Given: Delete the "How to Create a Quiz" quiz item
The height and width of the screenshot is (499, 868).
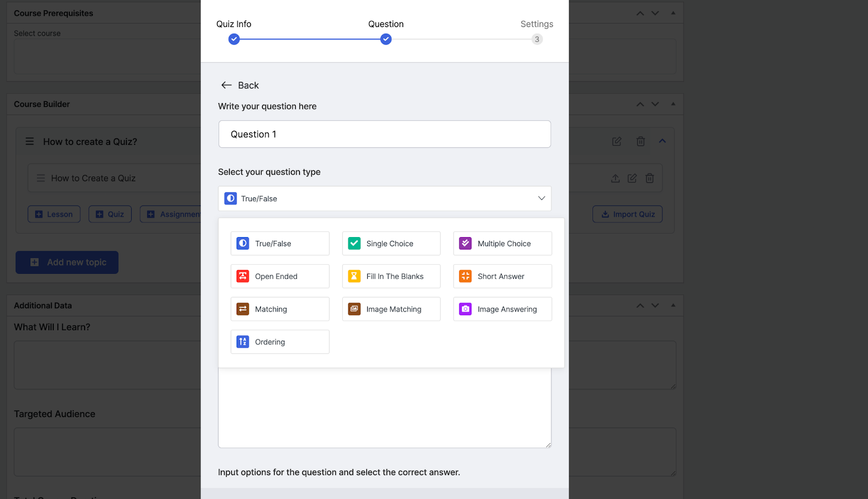Looking at the screenshot, I should click(x=649, y=178).
